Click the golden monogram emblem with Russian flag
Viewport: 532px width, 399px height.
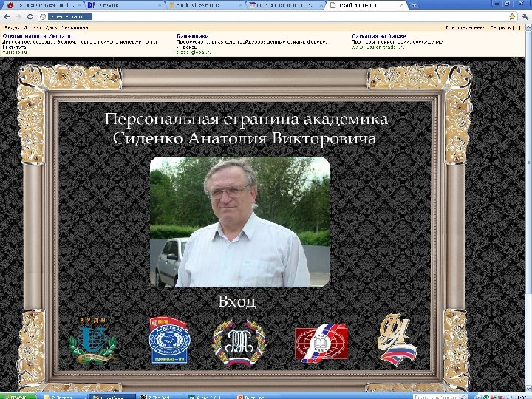(x=398, y=340)
